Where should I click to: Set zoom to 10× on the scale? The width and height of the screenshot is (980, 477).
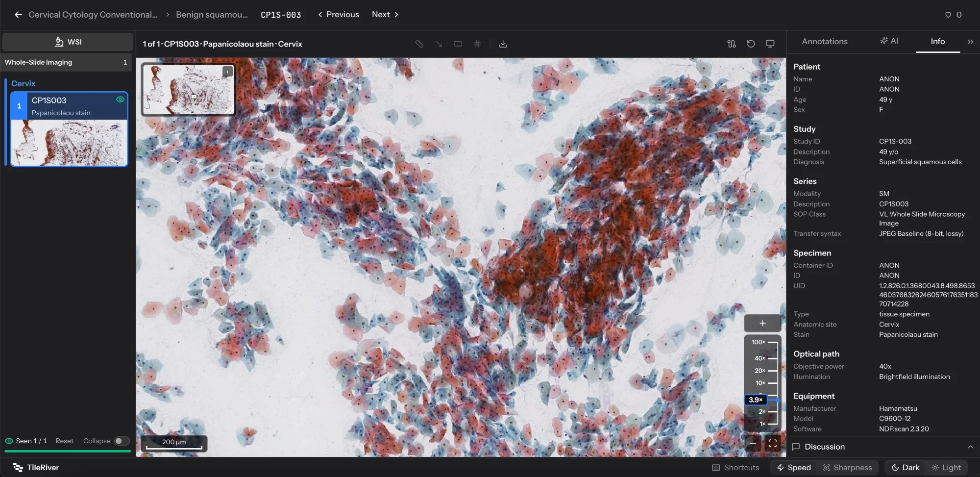pos(766,383)
